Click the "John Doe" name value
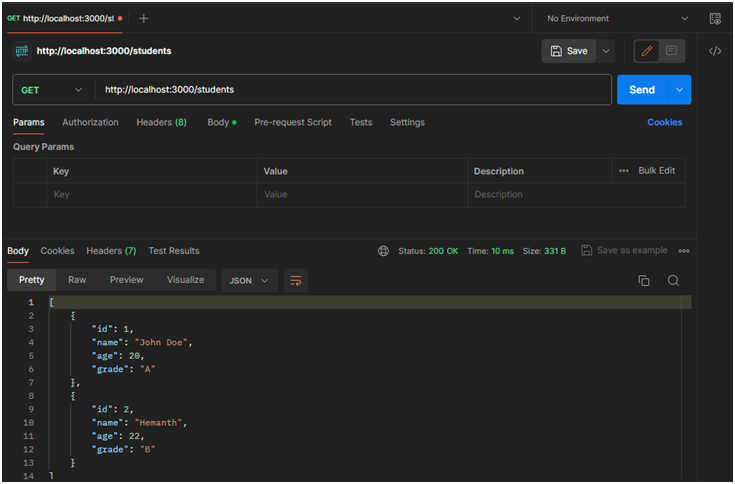This screenshot has width=735, height=484. coord(161,343)
